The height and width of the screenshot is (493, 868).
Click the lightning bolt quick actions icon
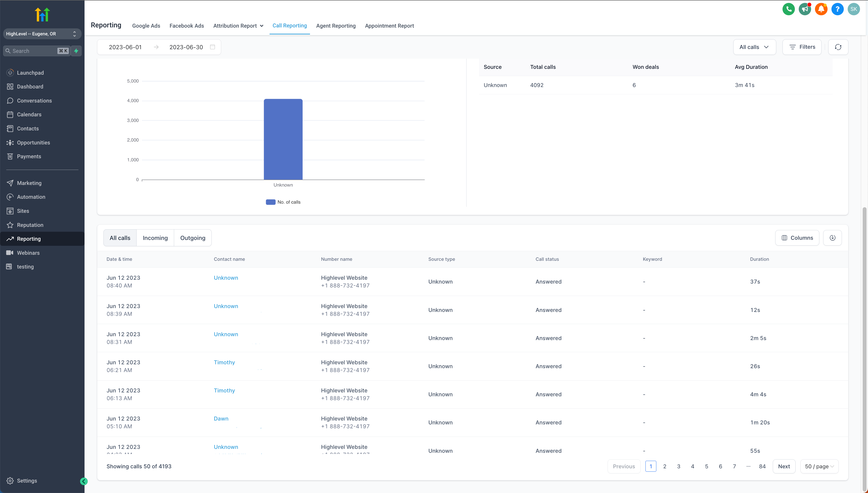(x=77, y=51)
